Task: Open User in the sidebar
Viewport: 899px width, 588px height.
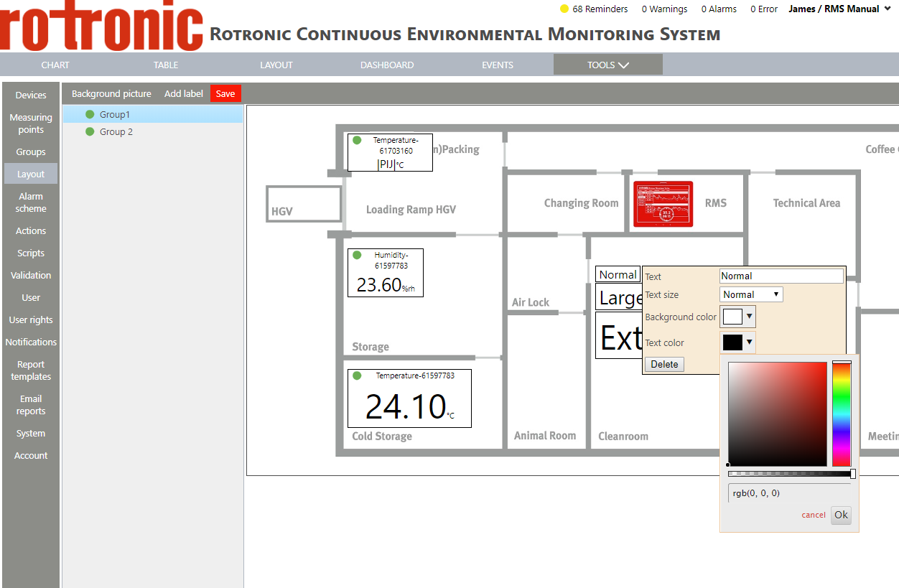Action: coord(31,297)
